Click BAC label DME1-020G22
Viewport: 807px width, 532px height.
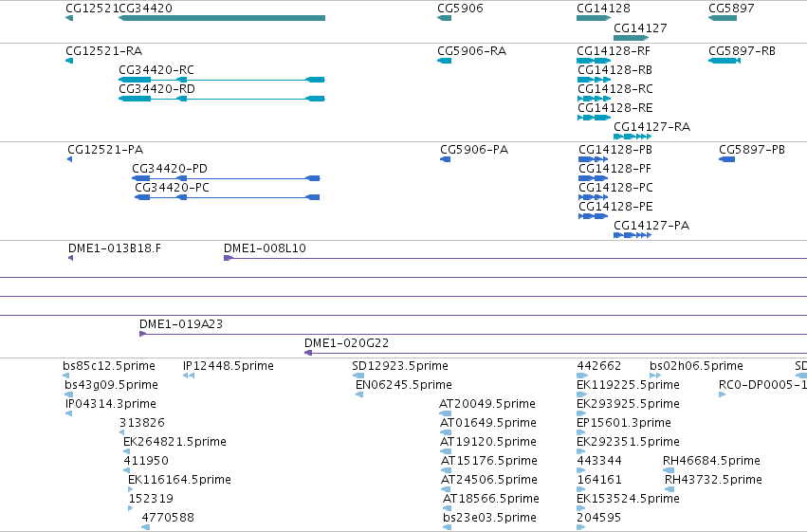coord(347,343)
